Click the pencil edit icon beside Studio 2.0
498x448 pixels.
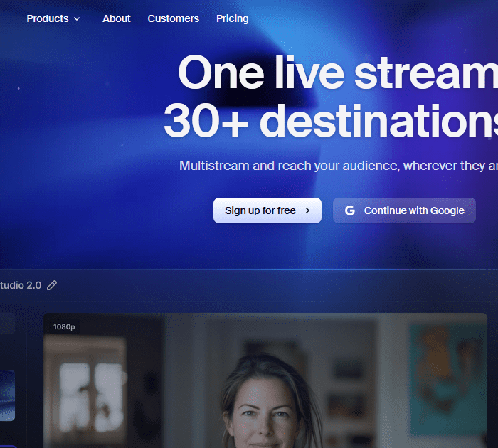pyautogui.click(x=52, y=285)
